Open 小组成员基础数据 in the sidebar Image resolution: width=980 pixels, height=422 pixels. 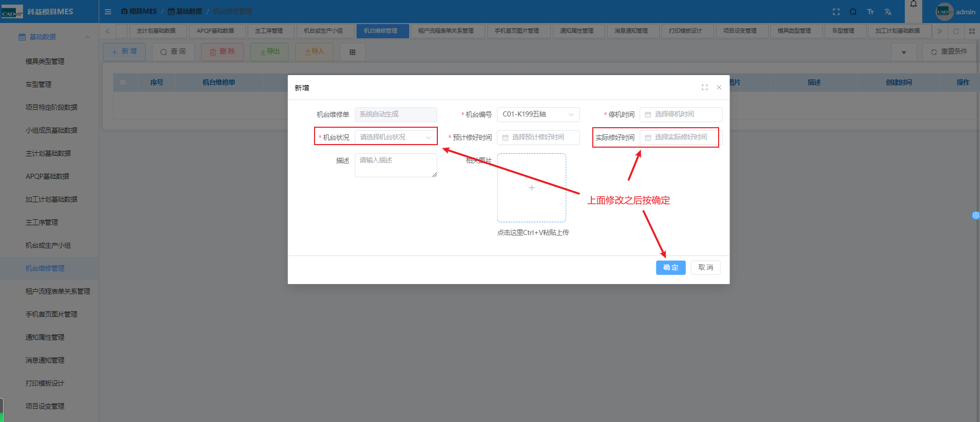coord(50,130)
